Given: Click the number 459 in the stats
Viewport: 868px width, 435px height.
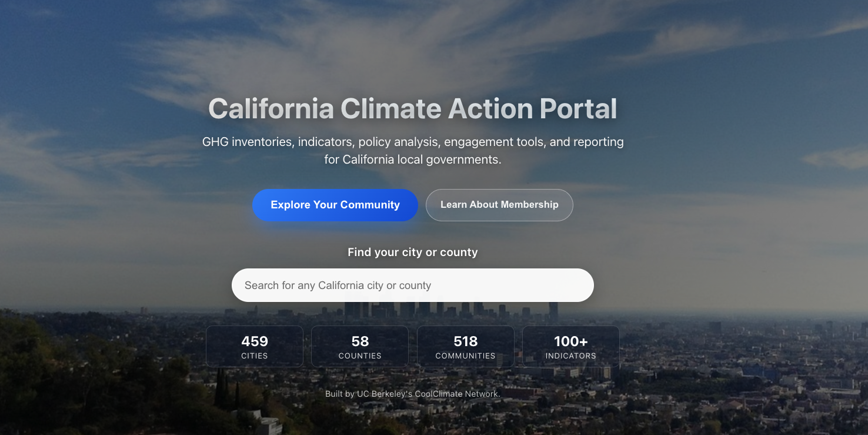Looking at the screenshot, I should coord(255,341).
